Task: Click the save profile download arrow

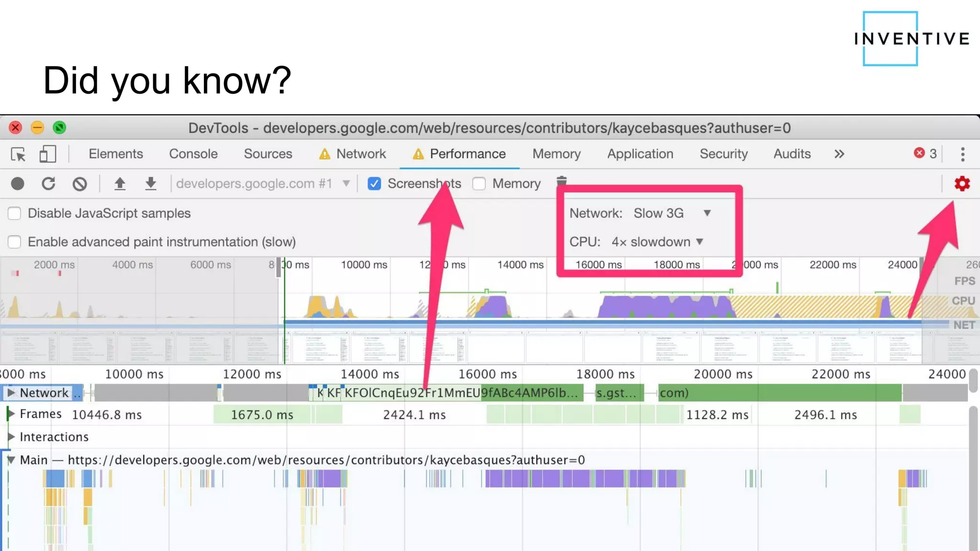Action: point(151,184)
